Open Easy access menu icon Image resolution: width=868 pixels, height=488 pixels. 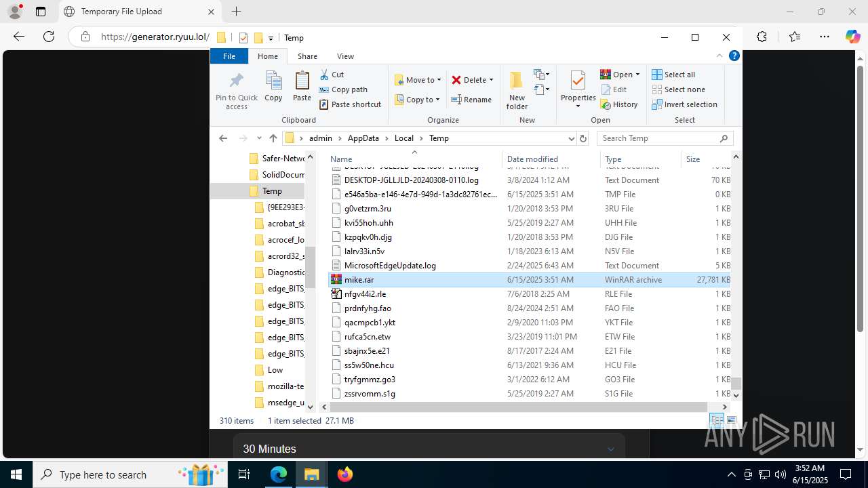(x=542, y=89)
